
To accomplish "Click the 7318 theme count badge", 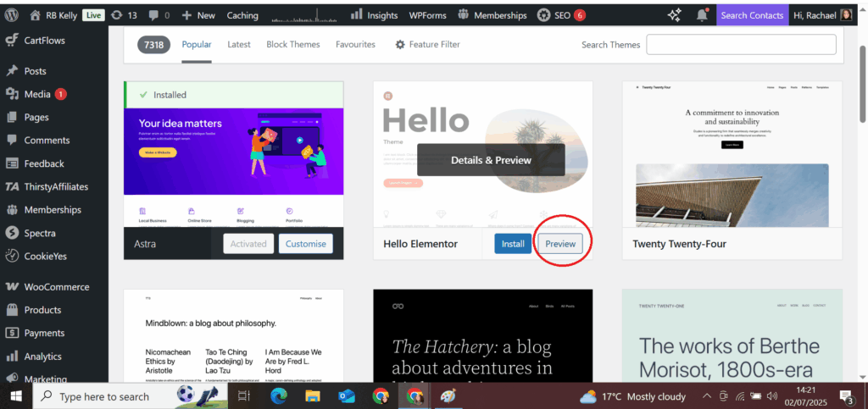I will (x=154, y=45).
